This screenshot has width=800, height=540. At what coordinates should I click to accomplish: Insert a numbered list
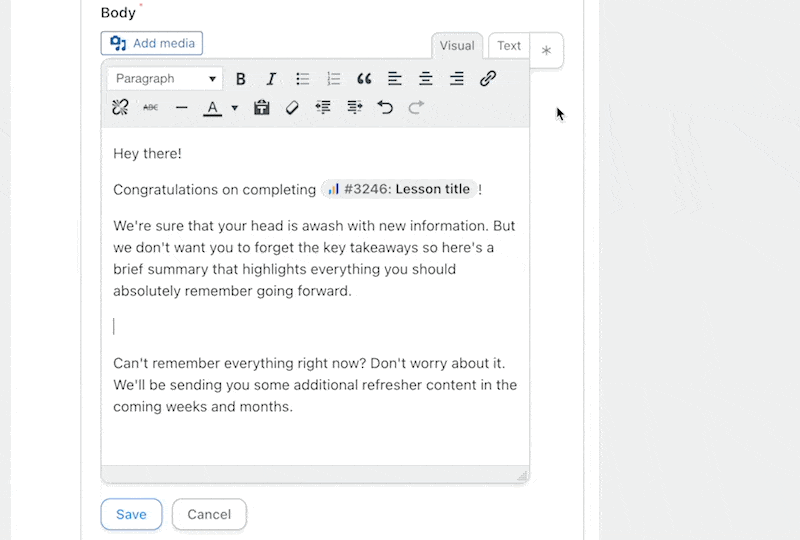pos(334,79)
